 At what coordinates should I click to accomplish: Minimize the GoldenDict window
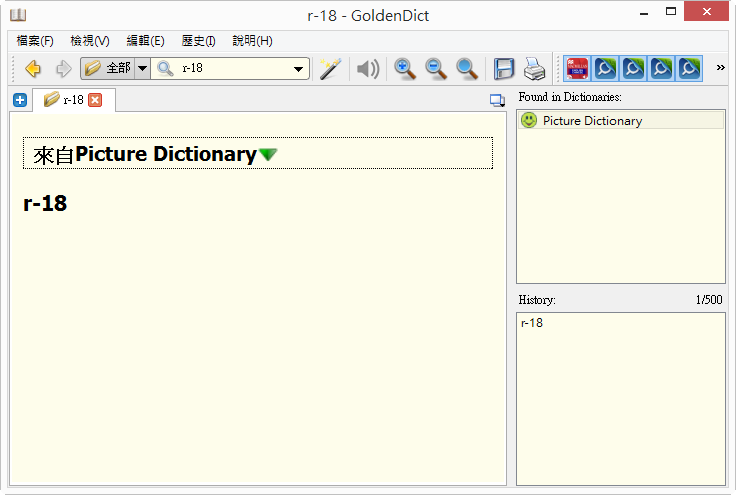coord(644,13)
